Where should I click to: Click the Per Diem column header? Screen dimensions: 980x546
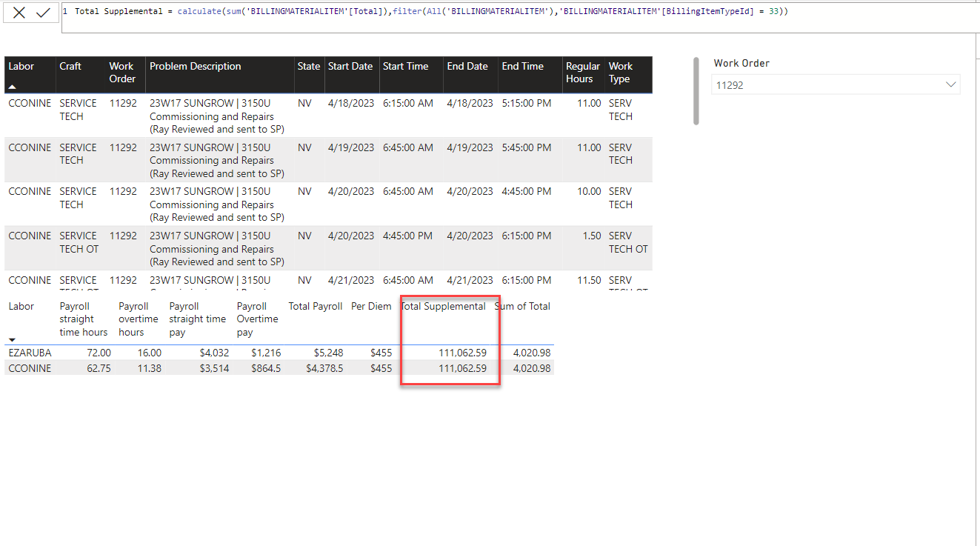click(x=371, y=306)
